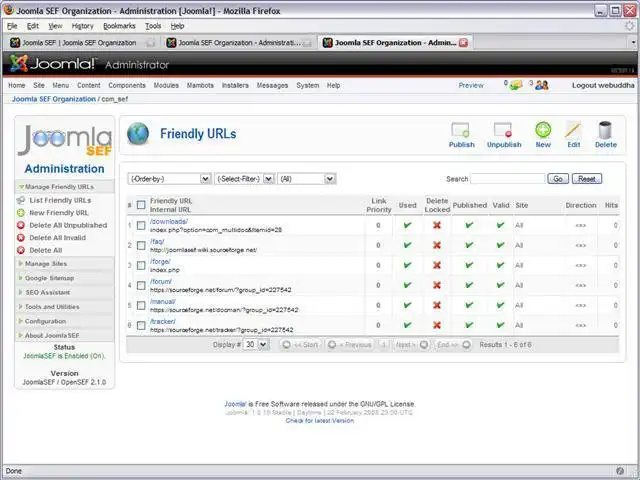This screenshot has height=480, width=640.
Task: Click the Unpublish toolbar icon
Action: pos(503,131)
